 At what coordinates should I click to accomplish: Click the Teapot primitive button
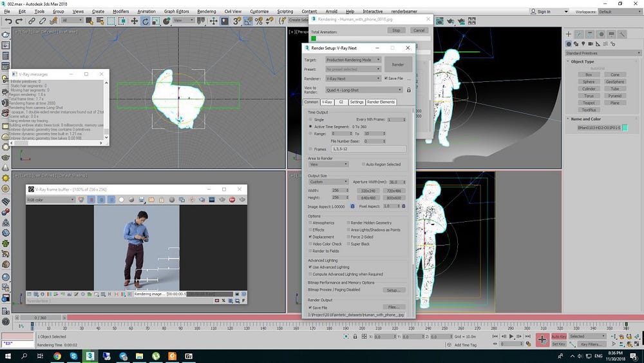[588, 103]
